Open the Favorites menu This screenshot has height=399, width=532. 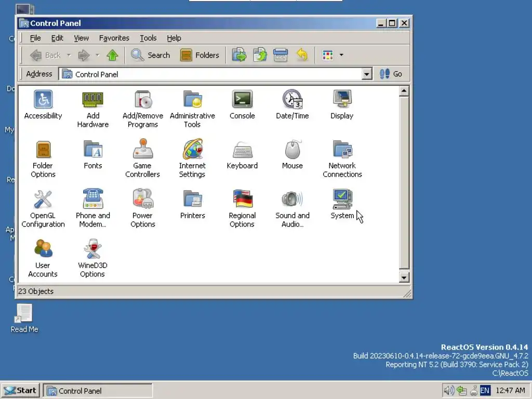click(x=114, y=38)
